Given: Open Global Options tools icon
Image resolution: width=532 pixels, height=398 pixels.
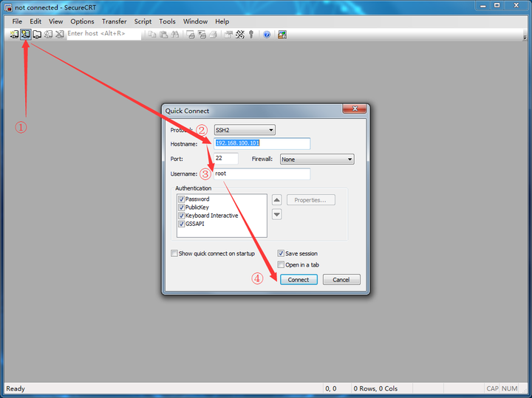Looking at the screenshot, I should (x=240, y=34).
